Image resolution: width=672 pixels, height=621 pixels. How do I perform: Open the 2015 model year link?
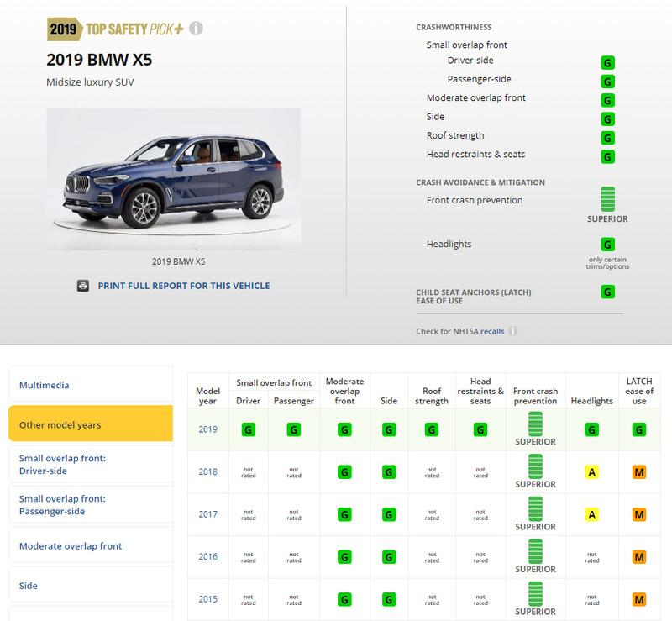207,599
